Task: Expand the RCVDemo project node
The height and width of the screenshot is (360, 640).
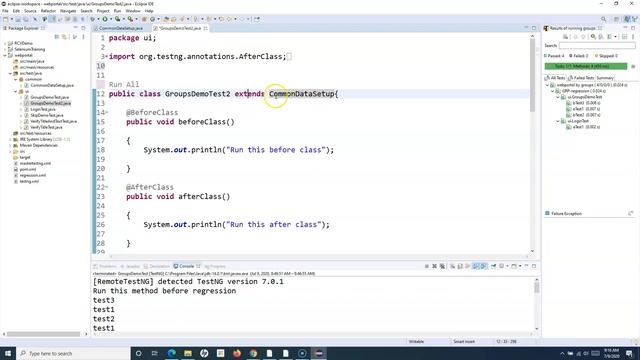Action: tap(5, 43)
